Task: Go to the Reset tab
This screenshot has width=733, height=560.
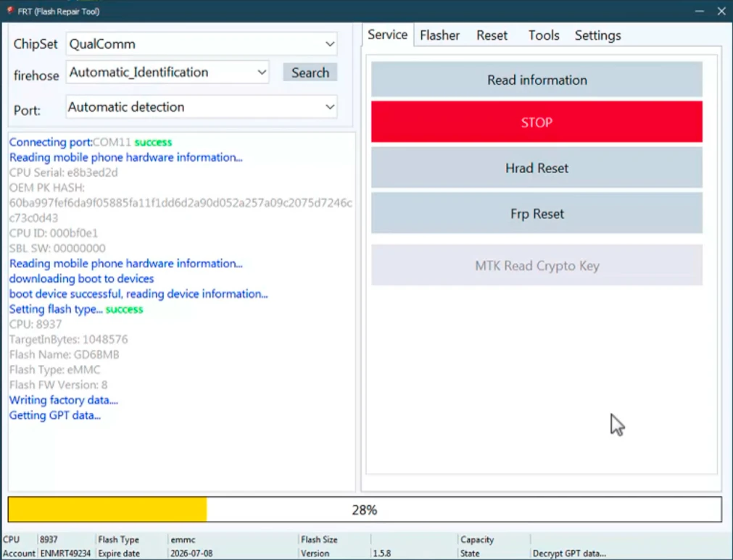Action: click(492, 35)
